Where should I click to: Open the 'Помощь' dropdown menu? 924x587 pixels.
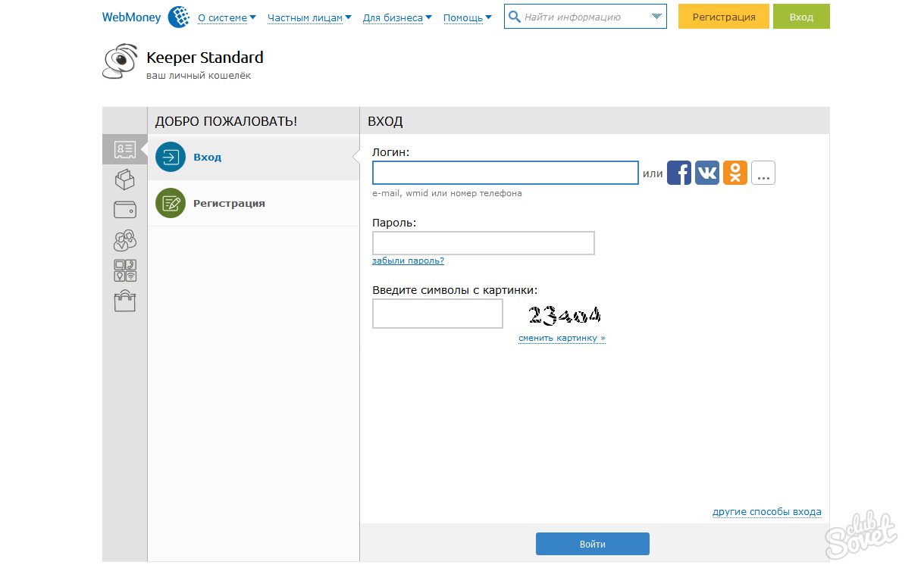[467, 17]
